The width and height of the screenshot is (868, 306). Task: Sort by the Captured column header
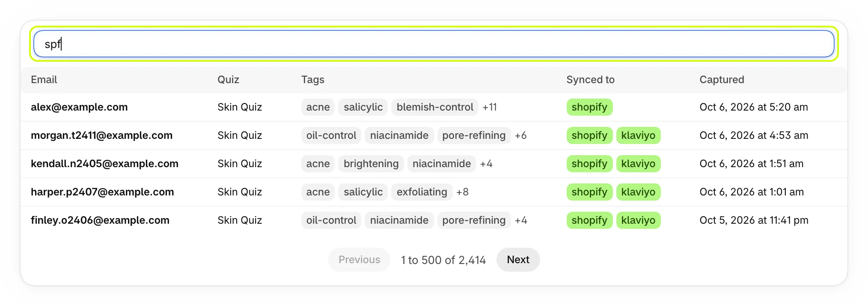click(722, 80)
